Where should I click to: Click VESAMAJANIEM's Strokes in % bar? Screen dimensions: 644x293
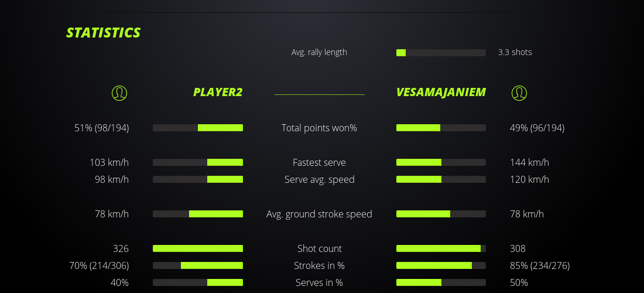(x=441, y=265)
